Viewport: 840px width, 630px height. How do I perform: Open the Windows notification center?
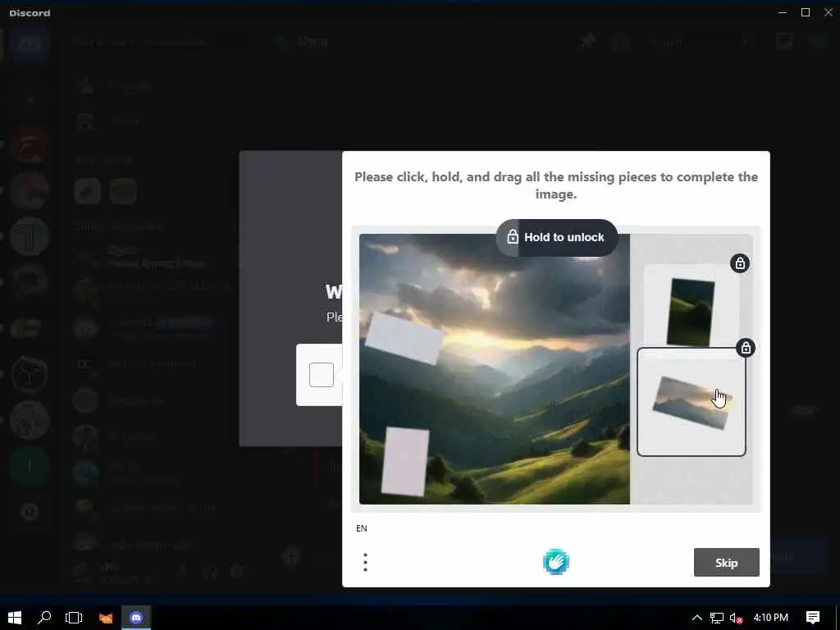pos(813,618)
